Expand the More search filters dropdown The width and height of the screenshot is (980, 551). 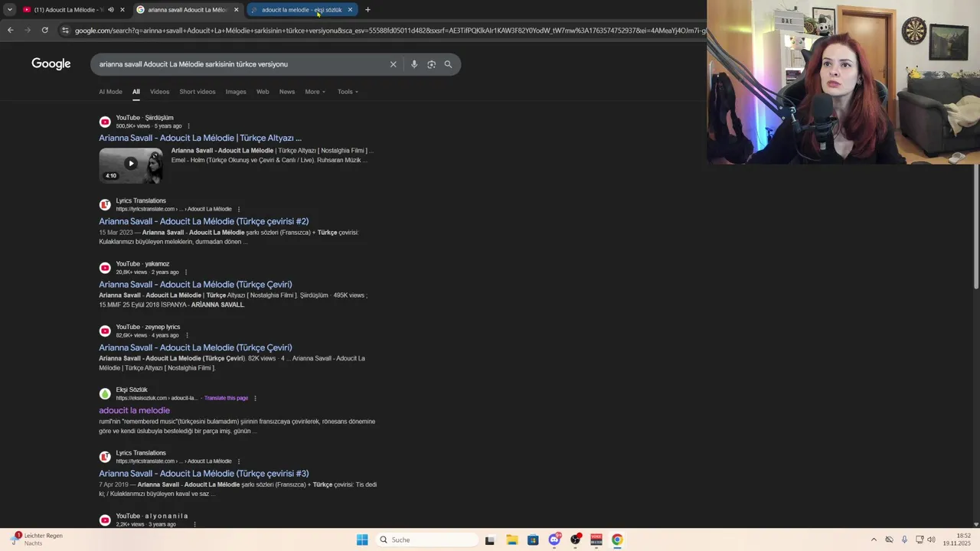tap(315, 92)
